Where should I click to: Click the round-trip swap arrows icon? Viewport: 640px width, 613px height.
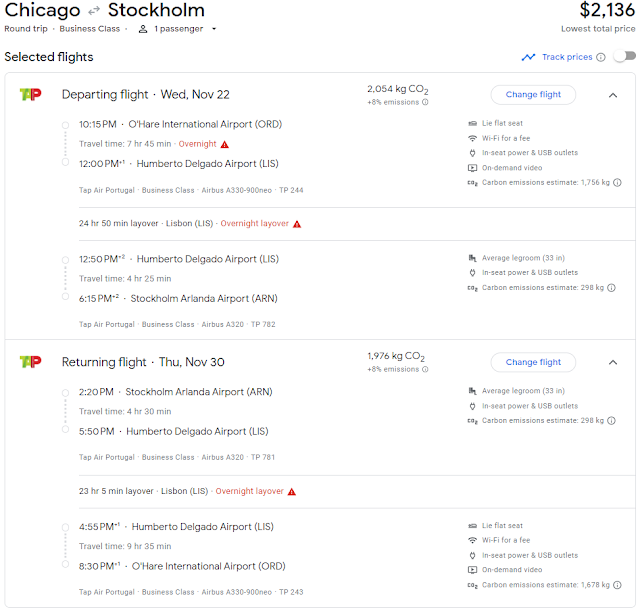tap(94, 11)
